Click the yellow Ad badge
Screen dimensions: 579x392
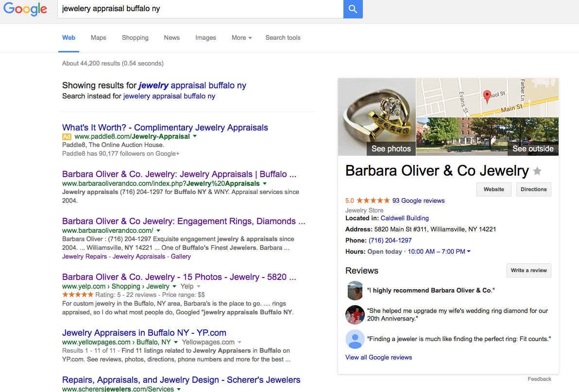(x=67, y=136)
